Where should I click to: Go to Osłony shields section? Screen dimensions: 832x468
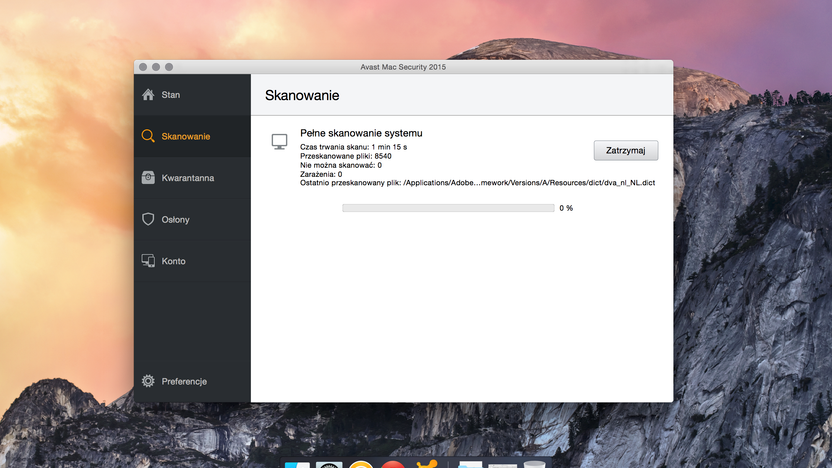point(192,219)
